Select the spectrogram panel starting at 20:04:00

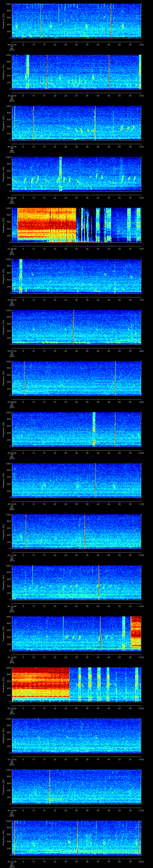[x=76, y=174]
